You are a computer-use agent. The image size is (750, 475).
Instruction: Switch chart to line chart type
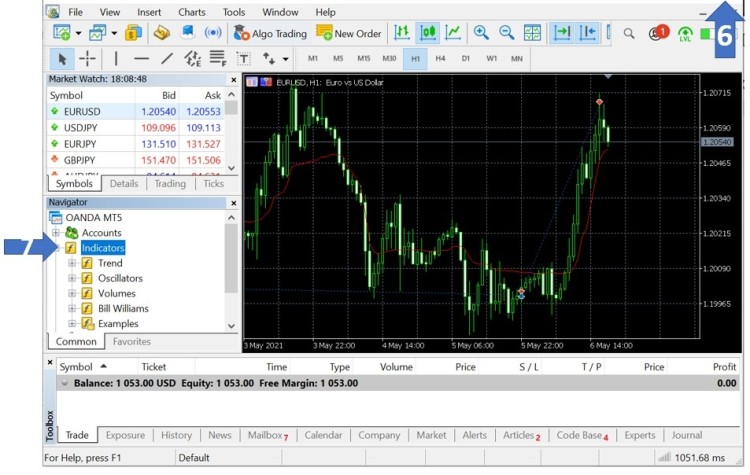[453, 33]
